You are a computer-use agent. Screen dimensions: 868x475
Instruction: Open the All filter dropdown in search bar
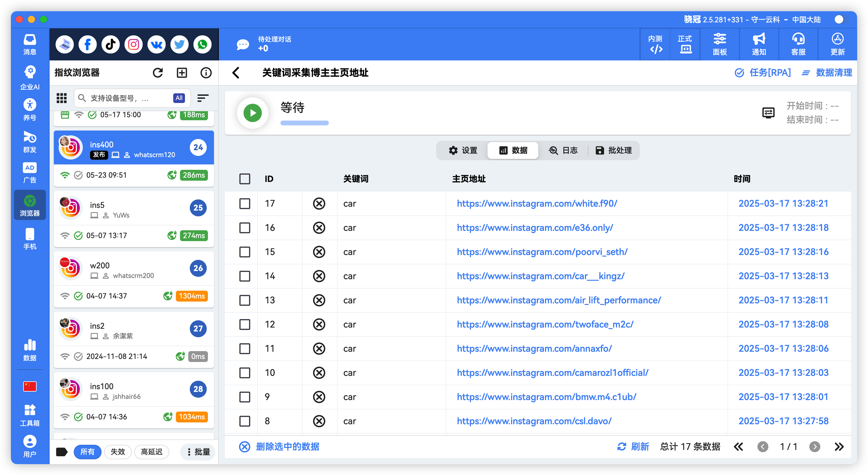[179, 98]
